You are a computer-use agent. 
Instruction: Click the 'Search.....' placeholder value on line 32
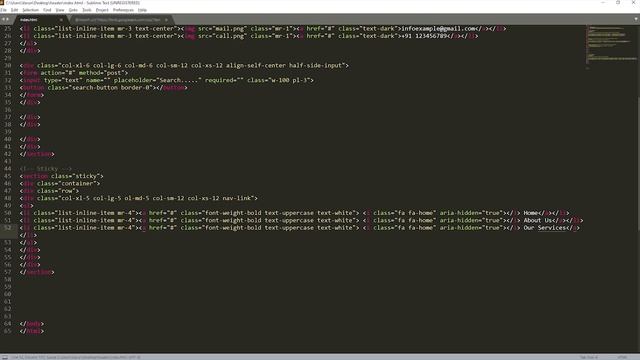pyautogui.click(x=179, y=80)
